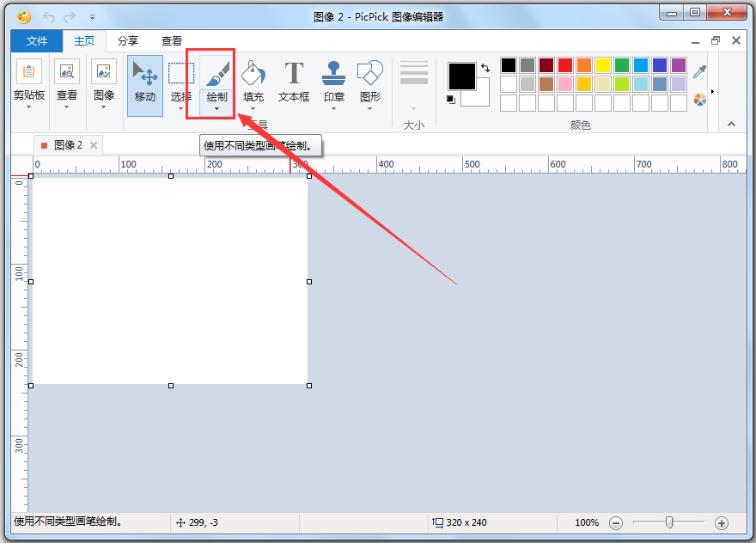Screen dimensions: 756x543
Task: Choose the orange palette swatch
Action: 584,65
